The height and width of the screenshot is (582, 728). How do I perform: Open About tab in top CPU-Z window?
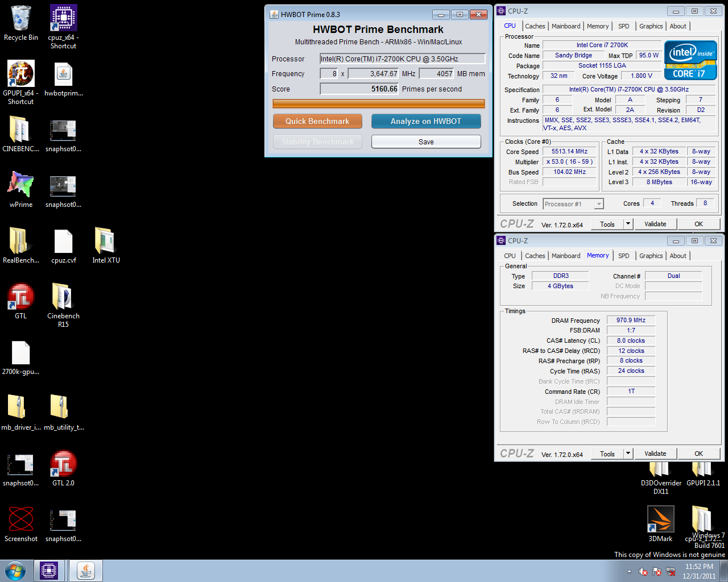(x=678, y=26)
